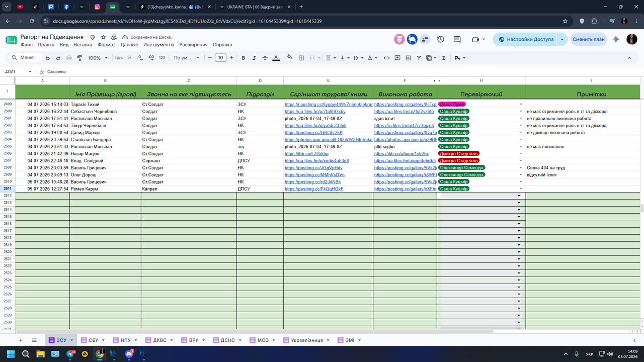Open the Файл menu
Image resolution: width=644 pixels, height=362 pixels.
coord(27,45)
